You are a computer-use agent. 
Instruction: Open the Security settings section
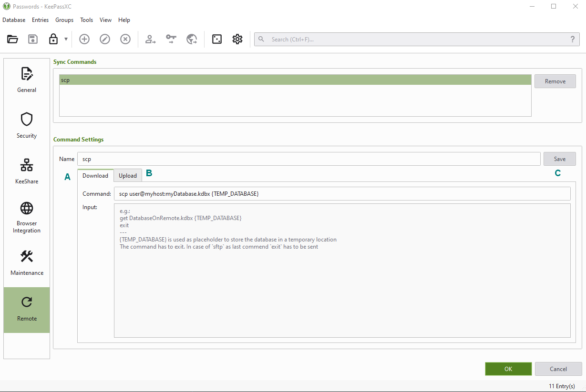[x=27, y=126]
